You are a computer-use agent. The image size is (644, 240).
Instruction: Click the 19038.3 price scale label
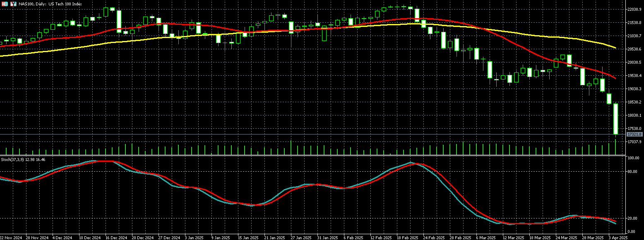tap(634, 89)
